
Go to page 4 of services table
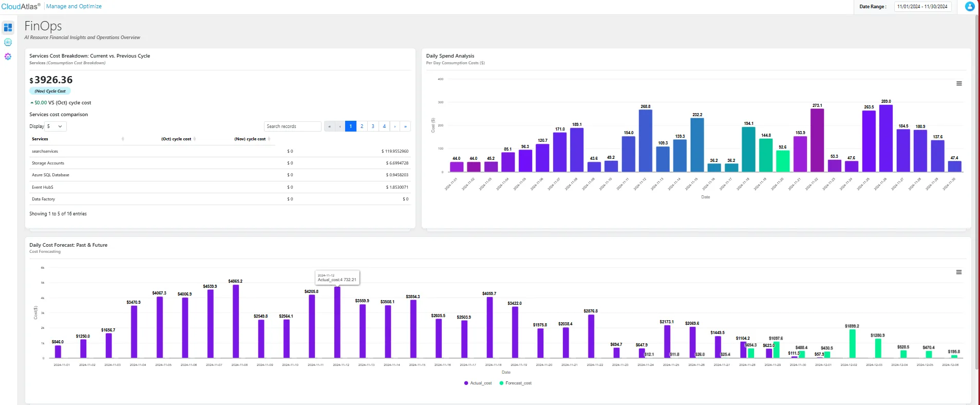point(384,126)
